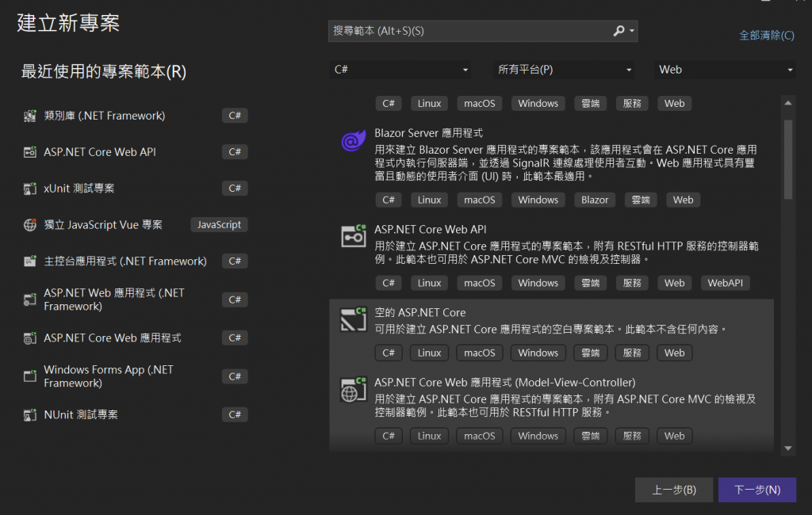
Task: Click the 全部清除(C) link
Action: 767,35
